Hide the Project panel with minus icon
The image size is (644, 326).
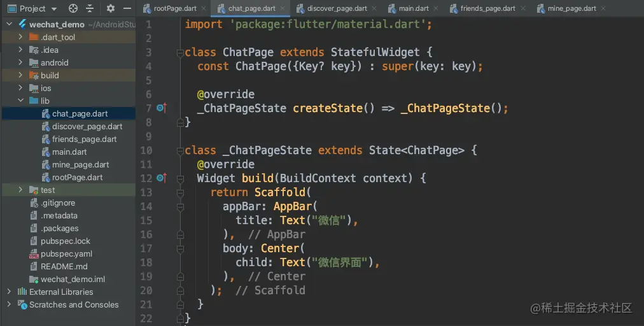pos(127,8)
